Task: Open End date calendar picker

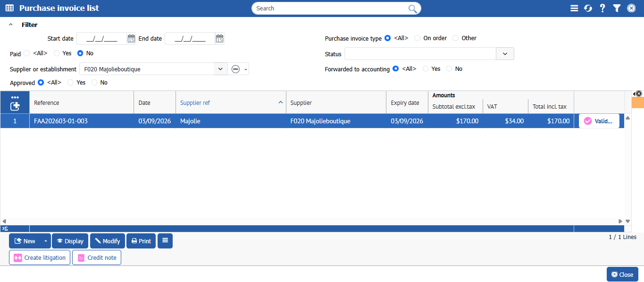Action: 219,39
